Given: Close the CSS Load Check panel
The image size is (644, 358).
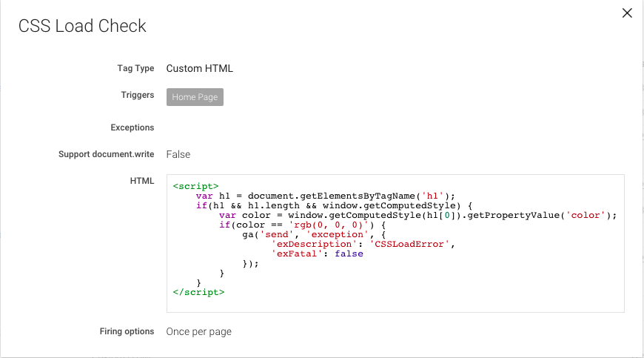Looking at the screenshot, I should click(x=627, y=13).
